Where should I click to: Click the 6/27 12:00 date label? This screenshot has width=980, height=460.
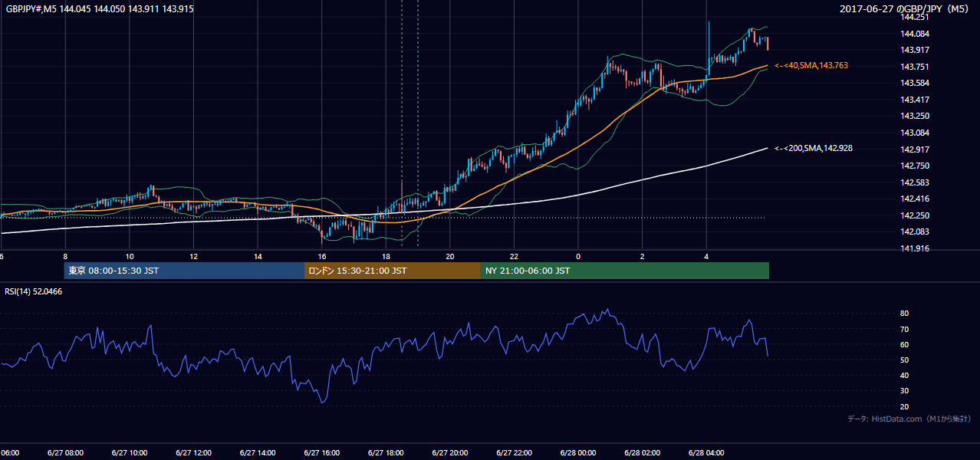[x=193, y=453]
